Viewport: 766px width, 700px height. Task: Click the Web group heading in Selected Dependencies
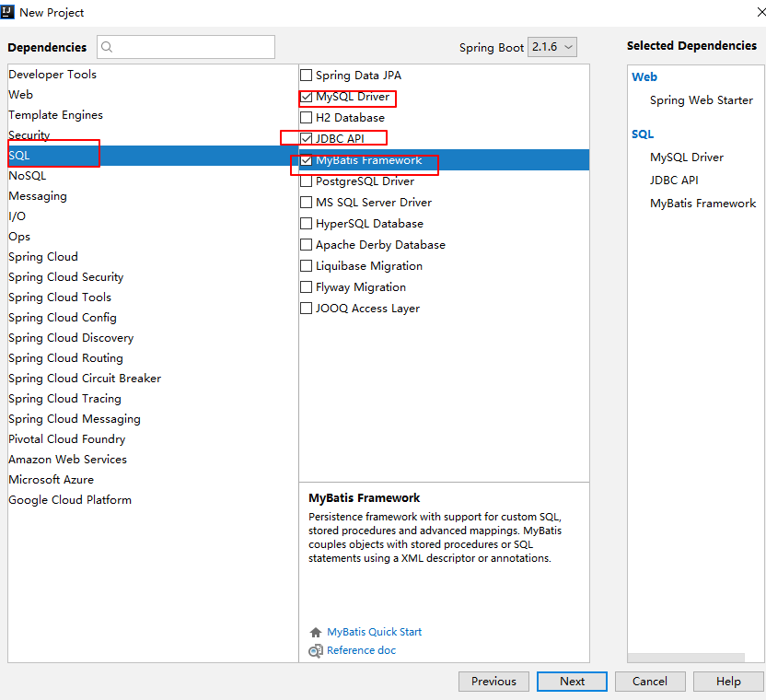pyautogui.click(x=644, y=76)
